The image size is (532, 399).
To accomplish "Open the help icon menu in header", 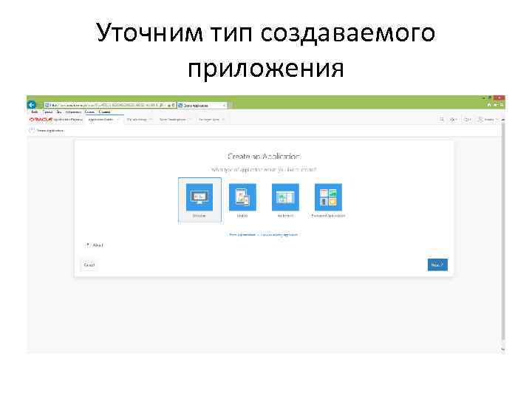I will coord(468,120).
